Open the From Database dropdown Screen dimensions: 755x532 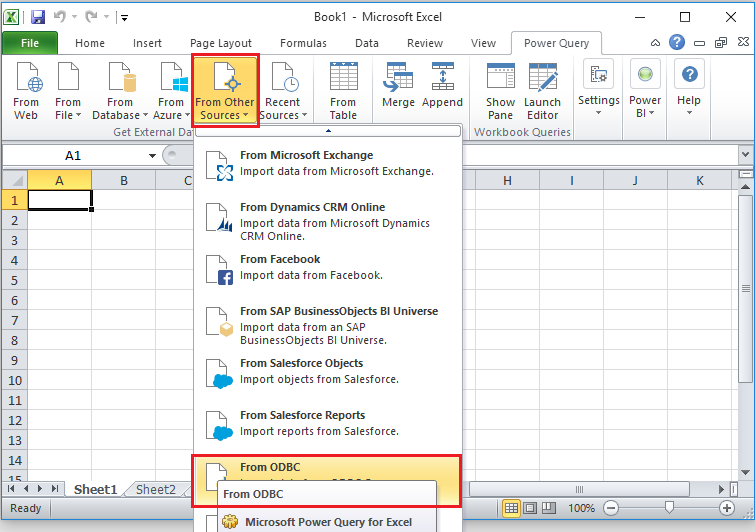pyautogui.click(x=120, y=91)
